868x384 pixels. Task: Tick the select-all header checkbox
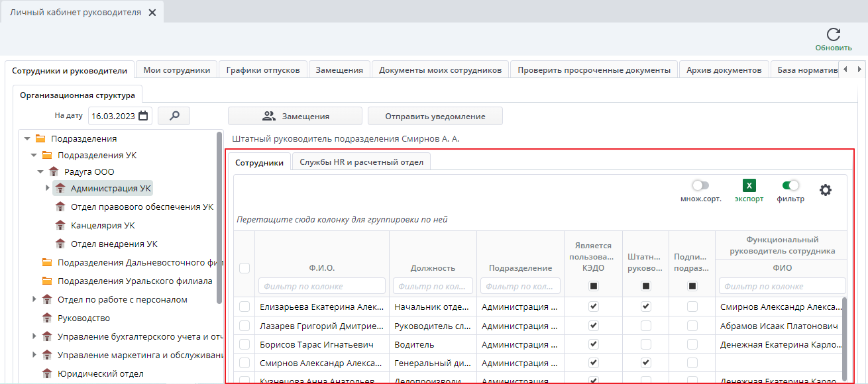coord(244,268)
